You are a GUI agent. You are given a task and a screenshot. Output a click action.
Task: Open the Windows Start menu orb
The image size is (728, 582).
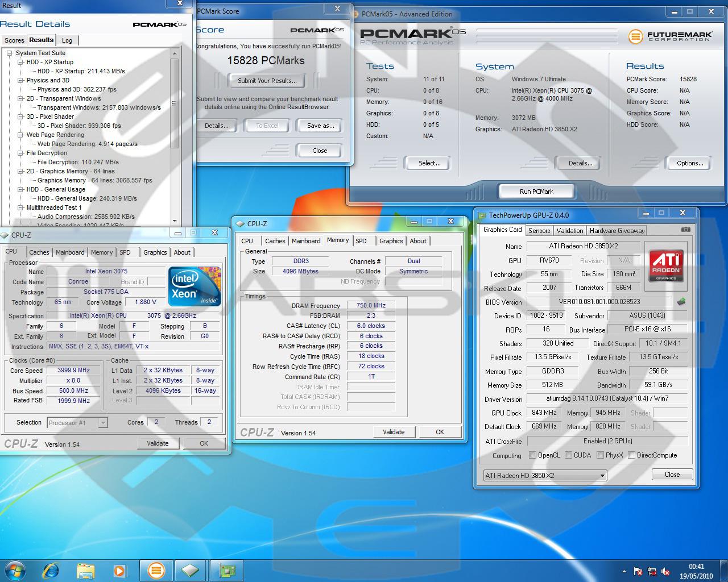[15, 570]
